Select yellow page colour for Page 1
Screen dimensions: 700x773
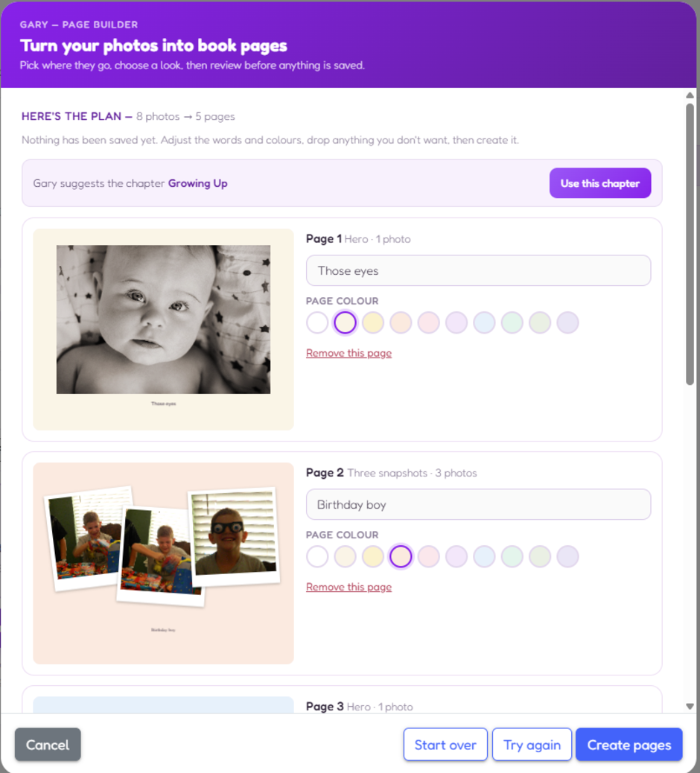pos(372,323)
